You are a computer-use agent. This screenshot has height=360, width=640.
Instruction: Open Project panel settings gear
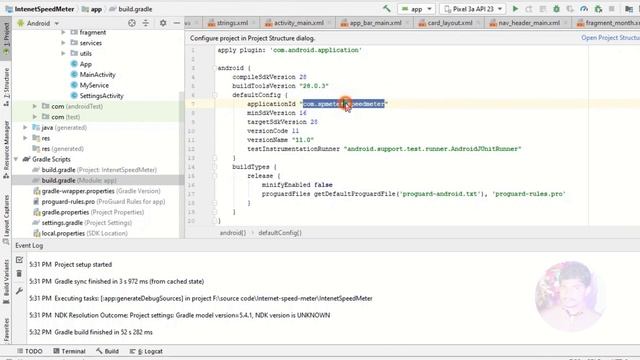click(163, 23)
